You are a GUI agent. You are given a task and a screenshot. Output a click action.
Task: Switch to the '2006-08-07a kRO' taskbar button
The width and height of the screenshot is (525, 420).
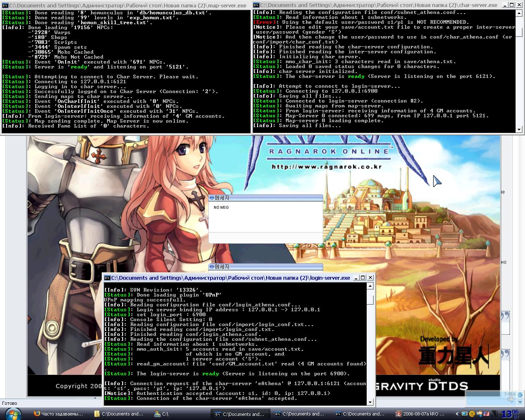(x=420, y=414)
